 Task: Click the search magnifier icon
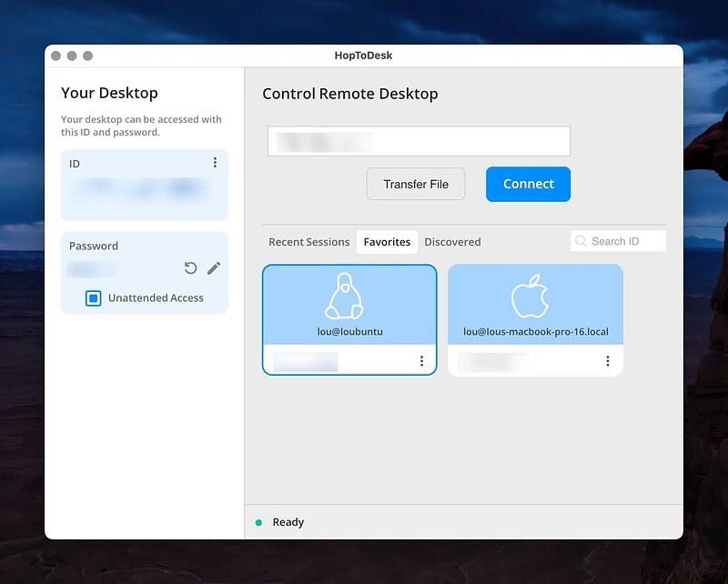pos(581,241)
